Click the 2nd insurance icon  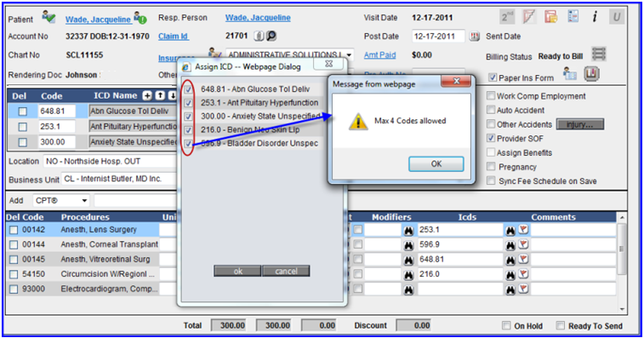[507, 17]
